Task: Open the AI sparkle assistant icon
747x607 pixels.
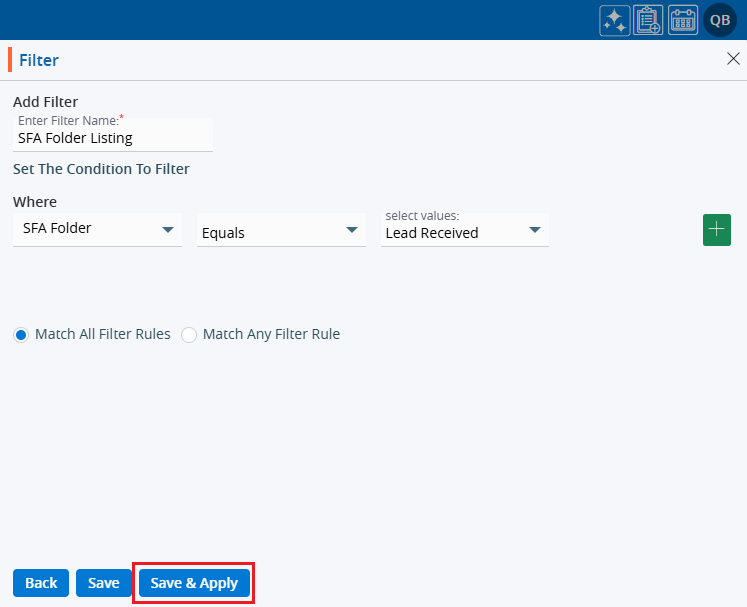Action: coord(614,20)
